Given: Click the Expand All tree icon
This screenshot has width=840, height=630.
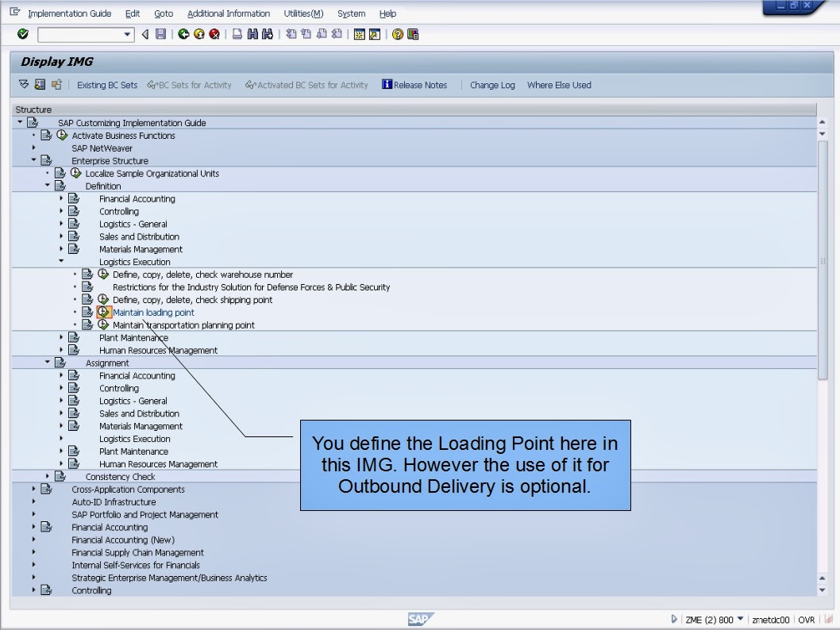Looking at the screenshot, I should click(24, 85).
